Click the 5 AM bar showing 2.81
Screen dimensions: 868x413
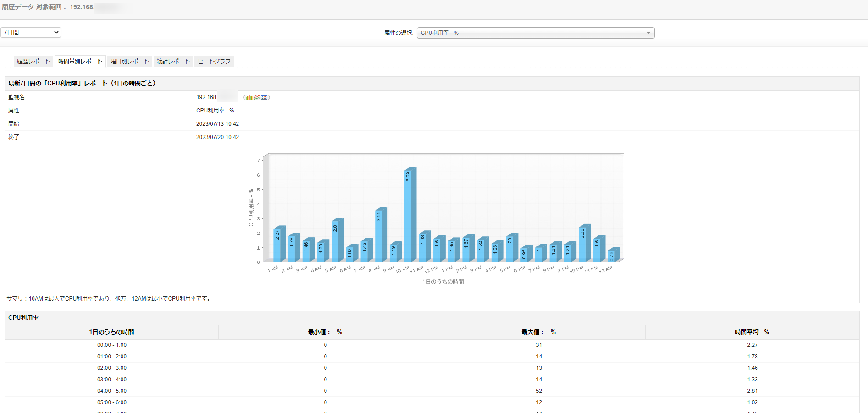(337, 240)
